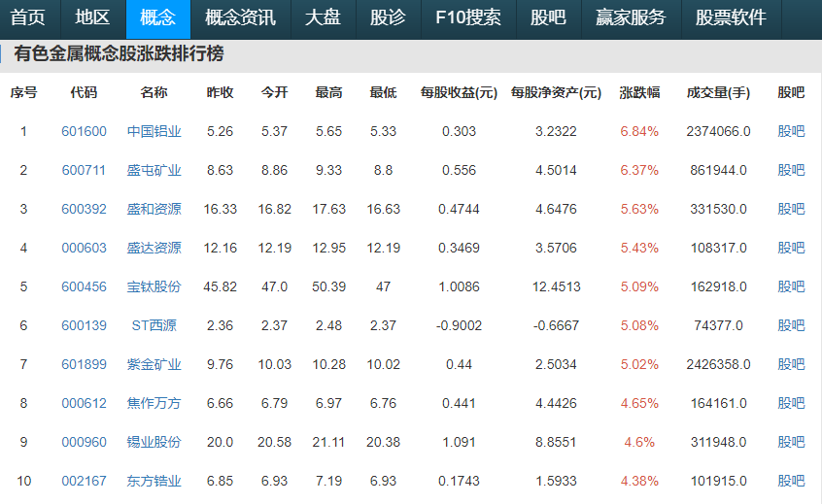The height and width of the screenshot is (504, 822).
Task: Open the 首页 tab
Action: (x=28, y=17)
